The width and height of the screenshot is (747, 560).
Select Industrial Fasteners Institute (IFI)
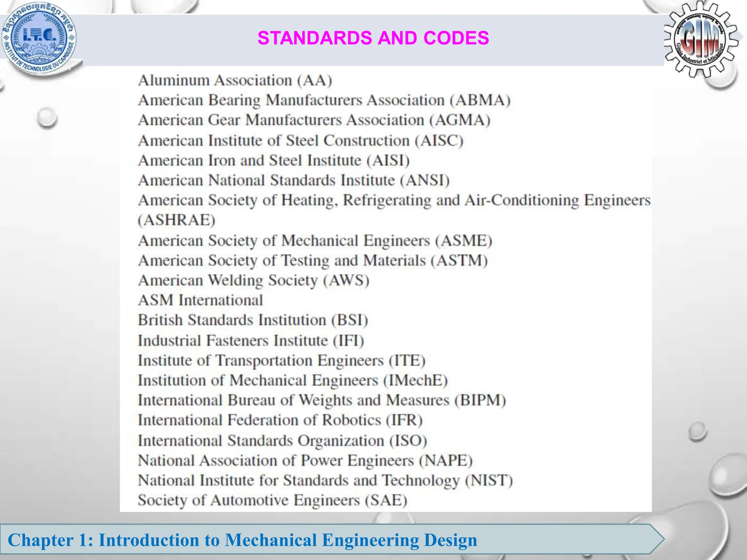251,341
